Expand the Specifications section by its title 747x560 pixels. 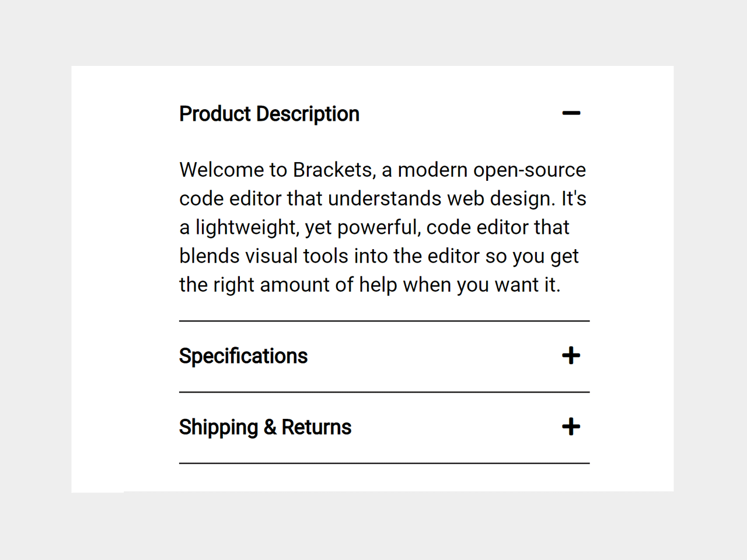point(243,356)
